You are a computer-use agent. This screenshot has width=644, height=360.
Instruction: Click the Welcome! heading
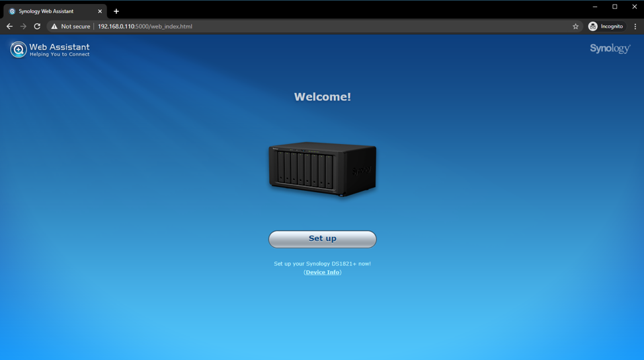[322, 96]
